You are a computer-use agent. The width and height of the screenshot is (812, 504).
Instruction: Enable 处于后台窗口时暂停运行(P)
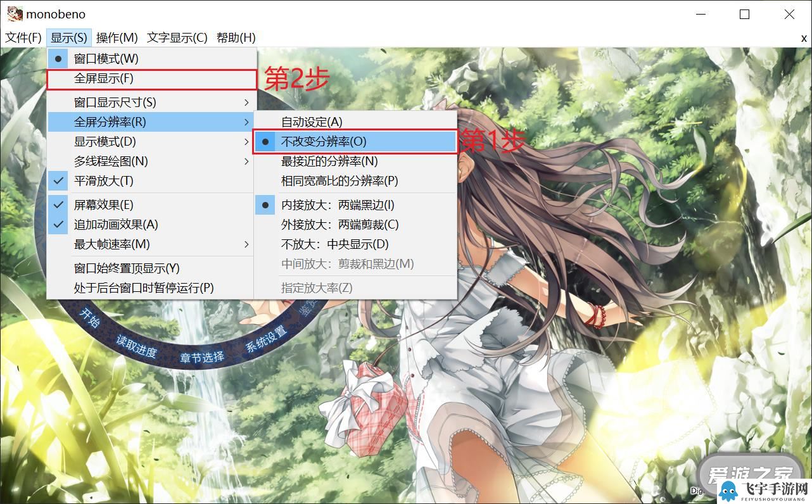click(151, 287)
